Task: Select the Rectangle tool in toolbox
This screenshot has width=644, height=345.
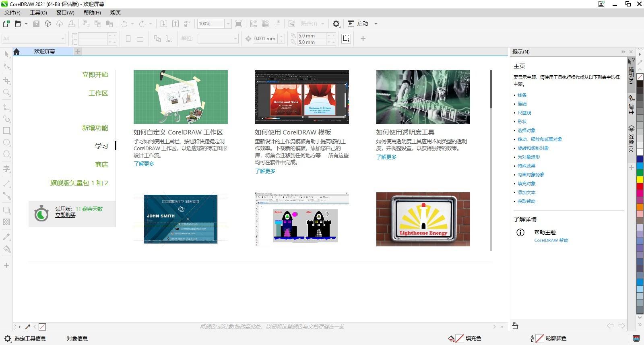Action: [x=6, y=131]
